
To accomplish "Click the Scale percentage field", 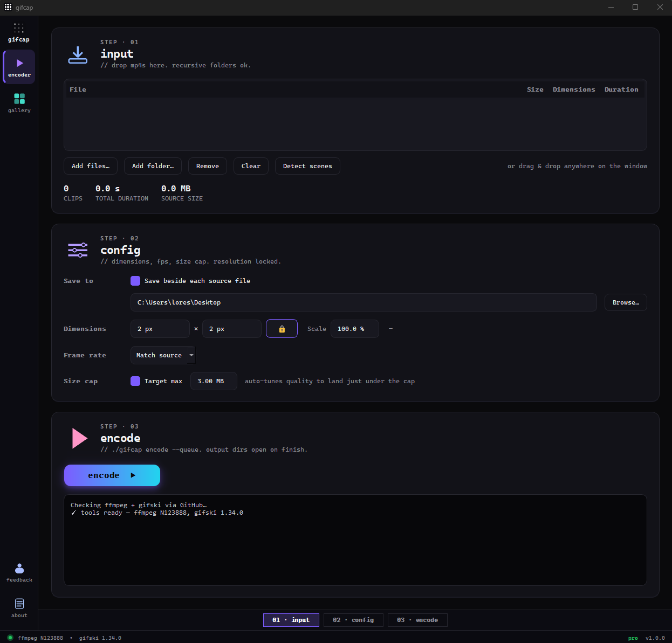I will coord(355,329).
